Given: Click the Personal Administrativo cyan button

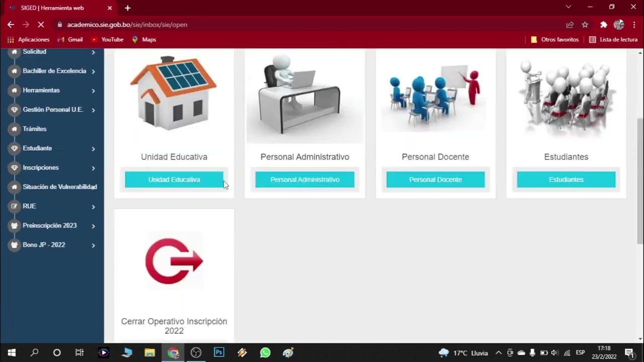Looking at the screenshot, I should click(305, 179).
